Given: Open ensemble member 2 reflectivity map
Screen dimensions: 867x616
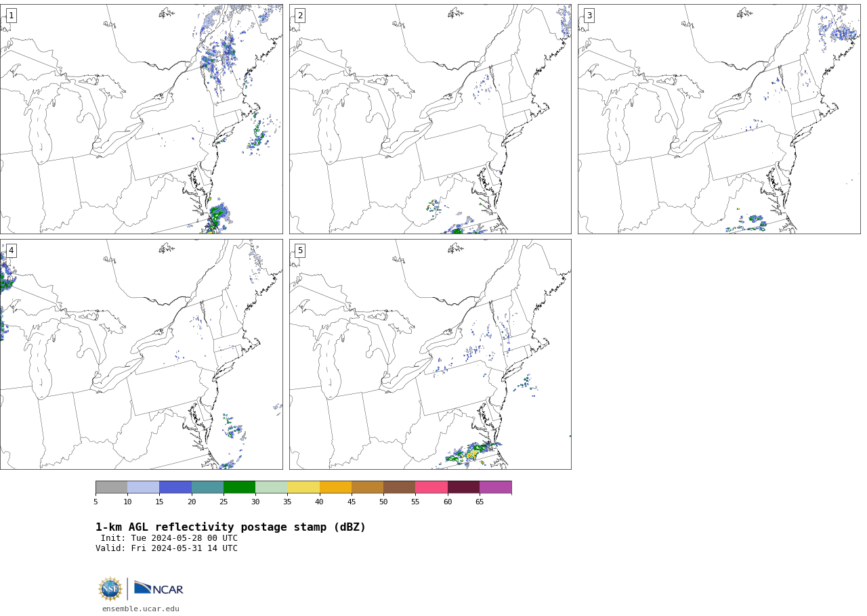Looking at the screenshot, I should (x=430, y=119).
